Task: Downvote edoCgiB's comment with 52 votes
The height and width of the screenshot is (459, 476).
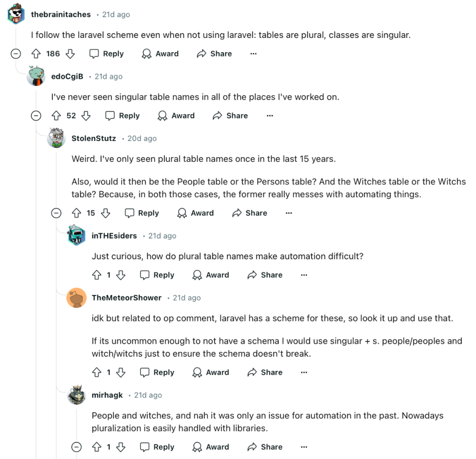Action: point(86,116)
